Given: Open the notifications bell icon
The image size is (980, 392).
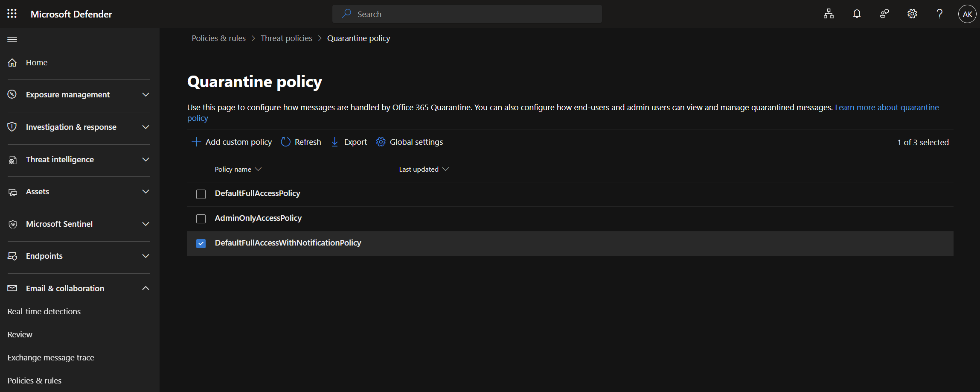Looking at the screenshot, I should pyautogui.click(x=856, y=14).
